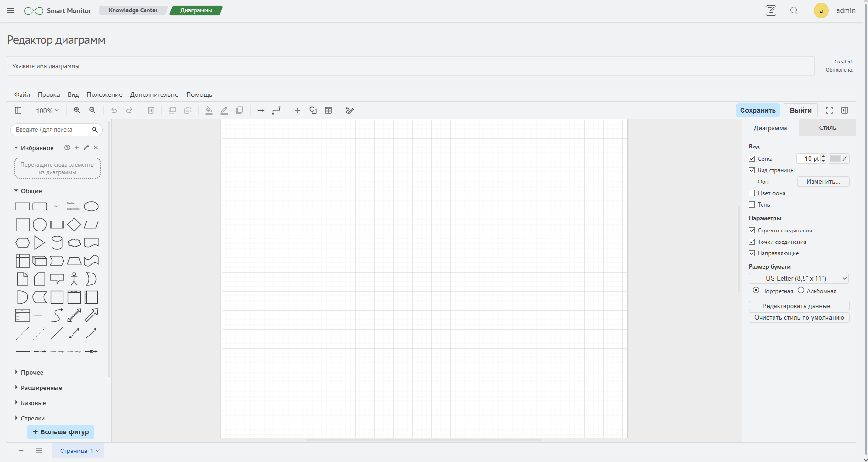Click the waypoints connector style icon
The width and height of the screenshot is (868, 462).
click(276, 110)
